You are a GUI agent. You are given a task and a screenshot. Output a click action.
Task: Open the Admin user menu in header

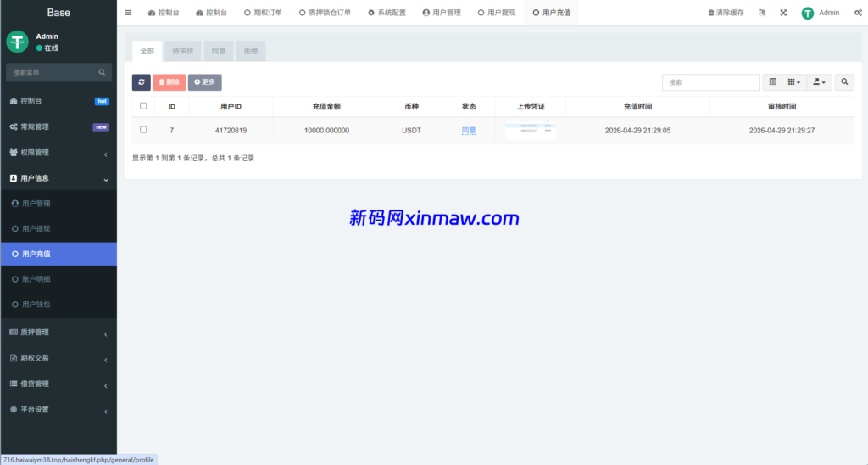pos(821,13)
